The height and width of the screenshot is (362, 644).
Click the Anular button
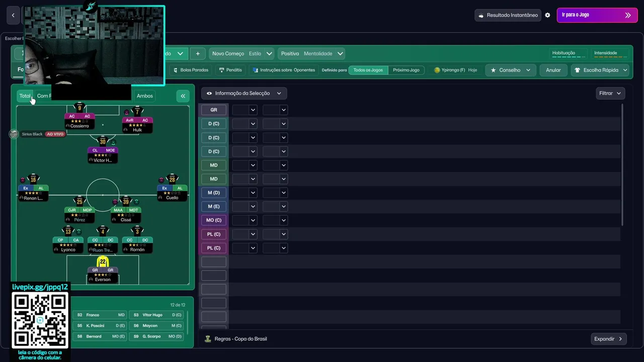click(x=553, y=70)
